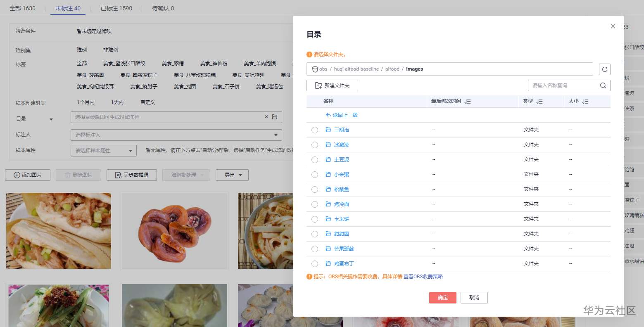The image size is (644, 327).
Task: Select the 烤冷面 folder radio button
Action: click(315, 204)
